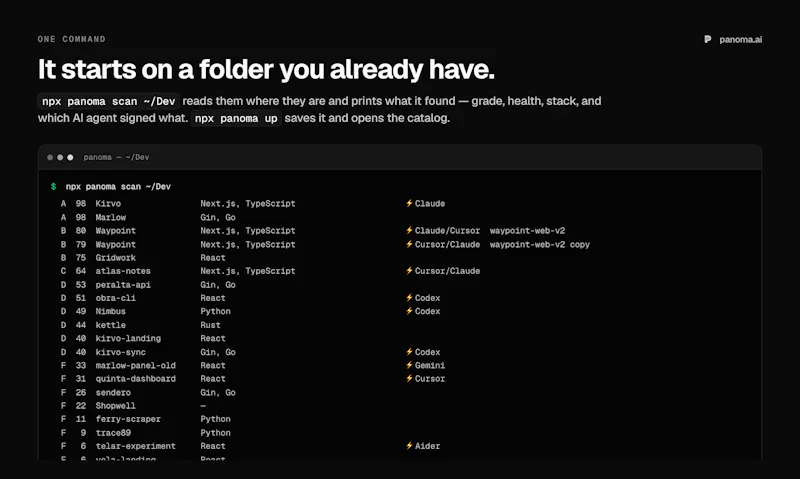Click the 'Python' stack in the Nimbus row
Image resolution: width=800 pixels, height=479 pixels.
coord(215,311)
